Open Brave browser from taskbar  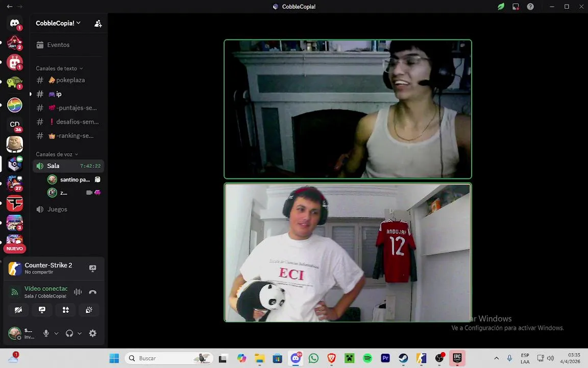point(331,358)
